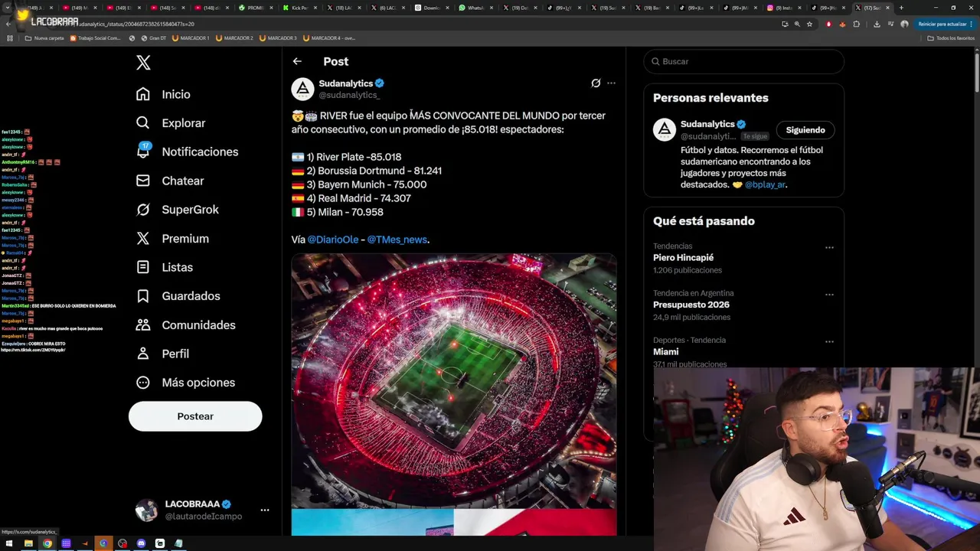Click the X logo home icon

tap(143, 63)
